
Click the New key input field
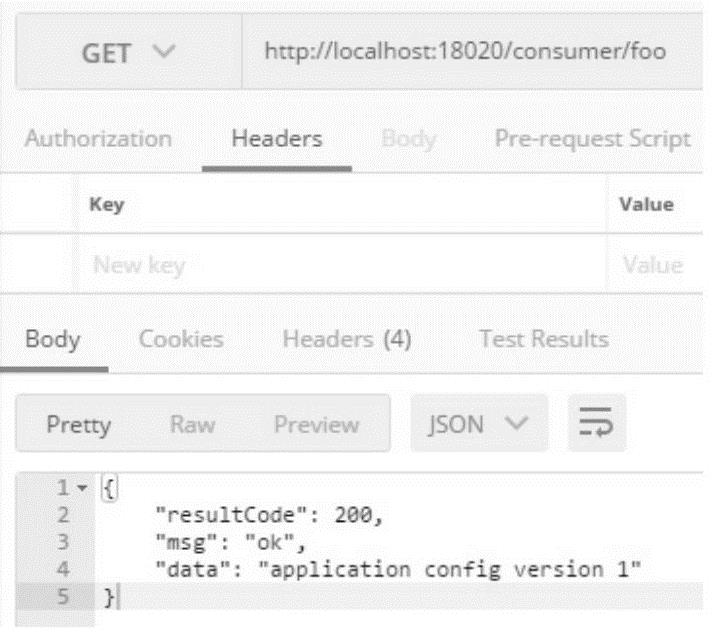tap(340, 265)
